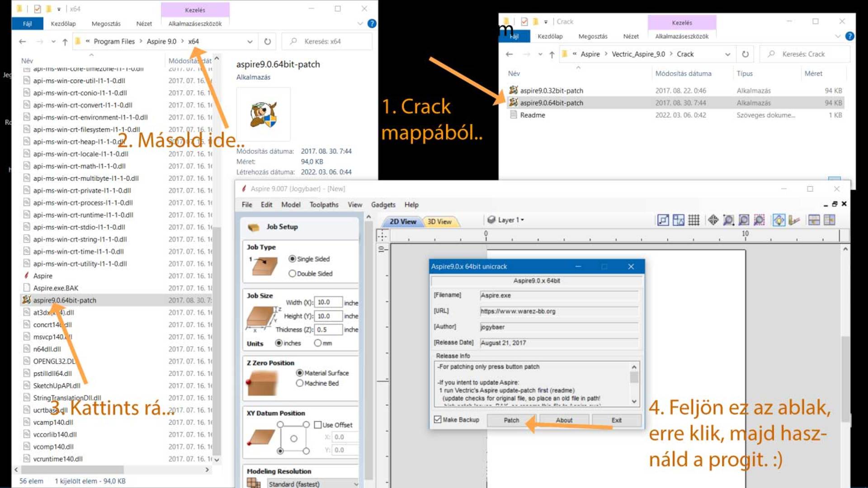Expand the ribbon in Crack Explorer window
The image size is (868, 488).
pyautogui.click(x=838, y=36)
